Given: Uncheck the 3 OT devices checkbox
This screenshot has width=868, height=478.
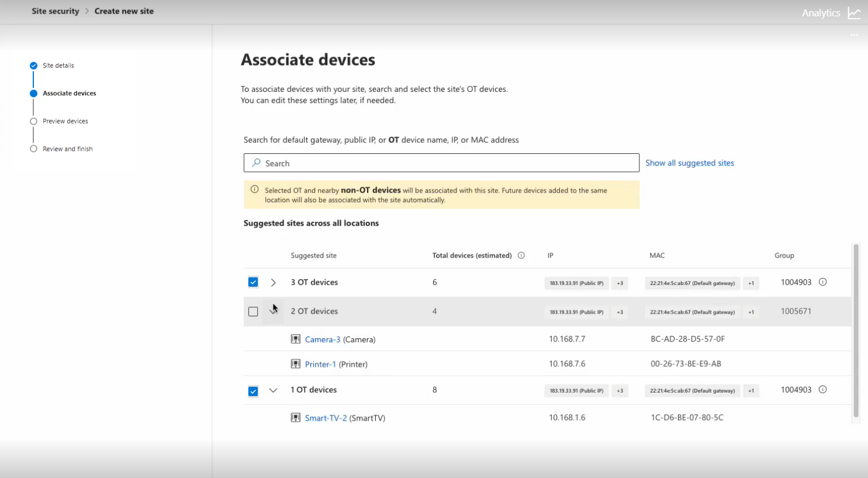Looking at the screenshot, I should [253, 282].
